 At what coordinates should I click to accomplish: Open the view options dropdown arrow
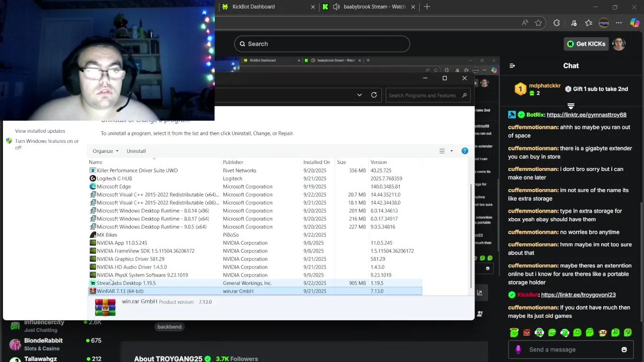coord(451,151)
